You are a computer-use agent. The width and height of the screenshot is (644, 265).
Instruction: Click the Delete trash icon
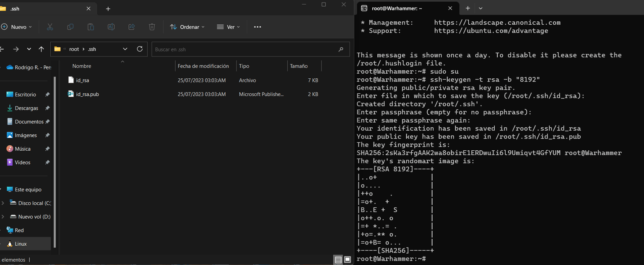tap(152, 27)
